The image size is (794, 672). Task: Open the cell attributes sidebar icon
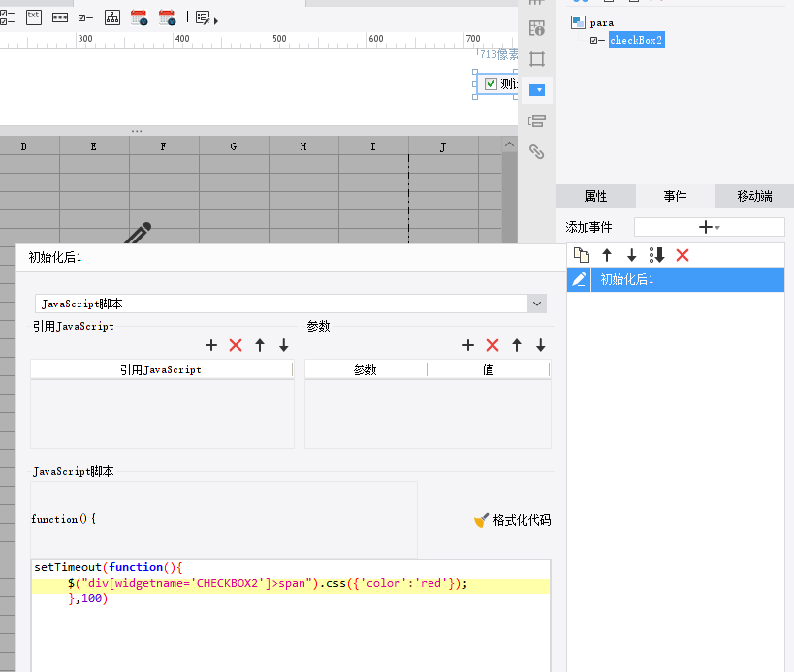(x=537, y=28)
